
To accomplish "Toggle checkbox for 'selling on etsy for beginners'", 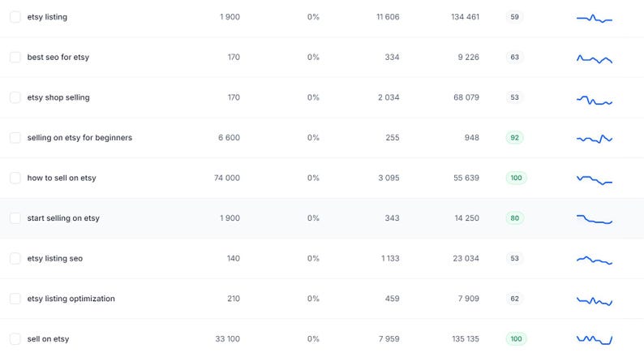I will coord(15,138).
